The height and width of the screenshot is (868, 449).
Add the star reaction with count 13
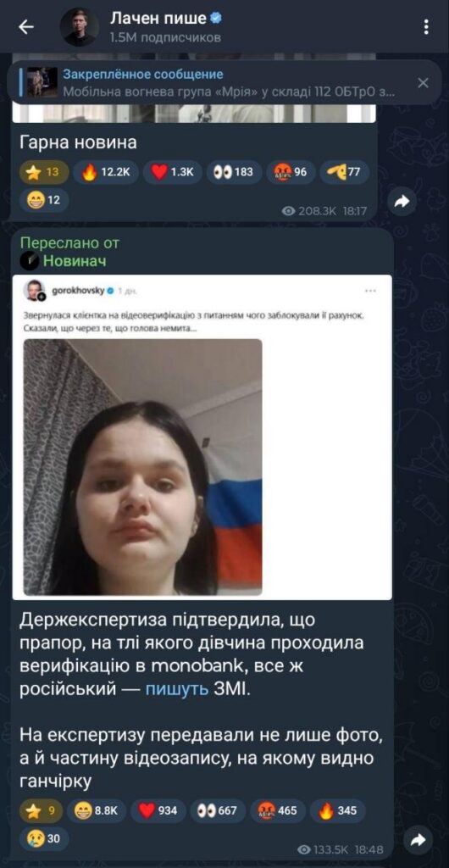(44, 173)
